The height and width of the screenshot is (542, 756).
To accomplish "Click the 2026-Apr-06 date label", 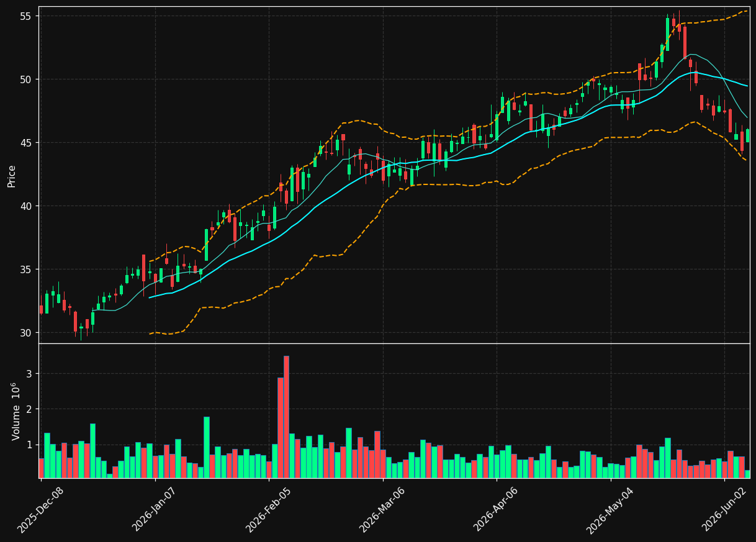I will coord(496,510).
